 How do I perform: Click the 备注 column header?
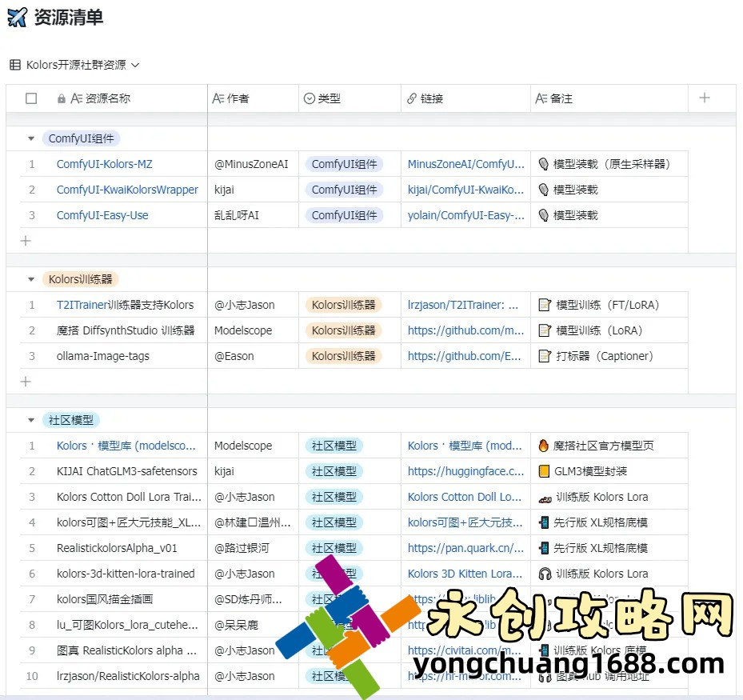(x=609, y=98)
